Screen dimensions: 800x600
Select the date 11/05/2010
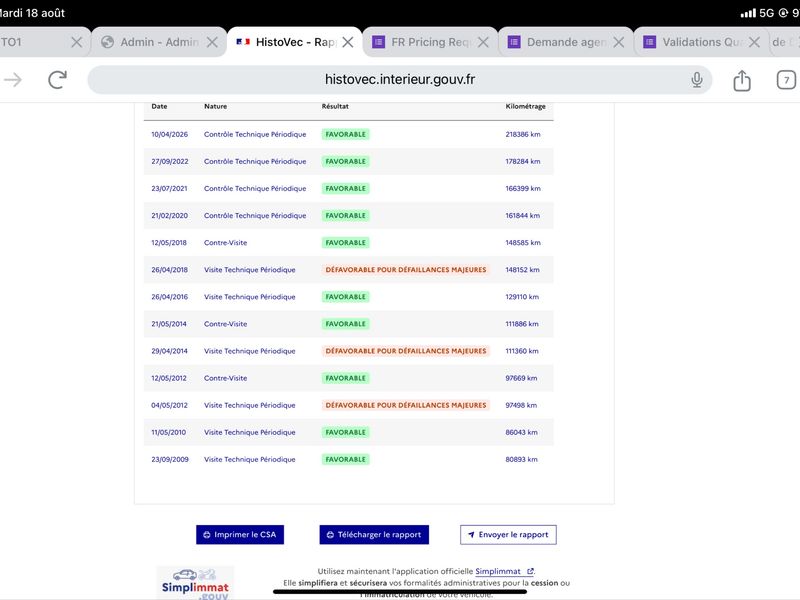[168, 432]
